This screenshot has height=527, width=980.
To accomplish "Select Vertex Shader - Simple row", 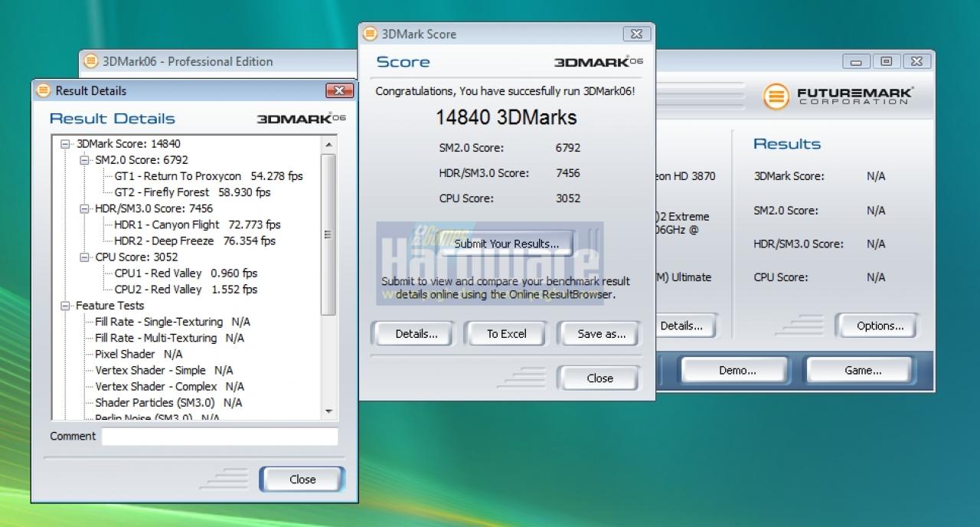I will [x=164, y=370].
